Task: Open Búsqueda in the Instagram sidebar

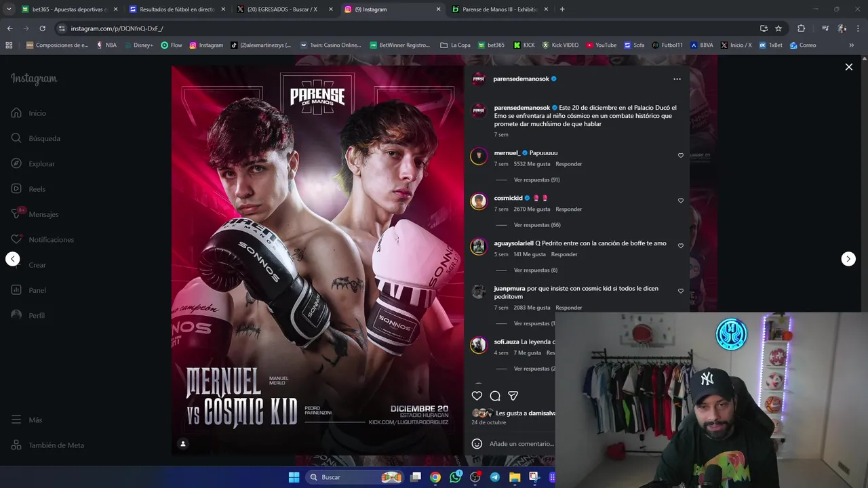Action: pyautogui.click(x=36, y=138)
